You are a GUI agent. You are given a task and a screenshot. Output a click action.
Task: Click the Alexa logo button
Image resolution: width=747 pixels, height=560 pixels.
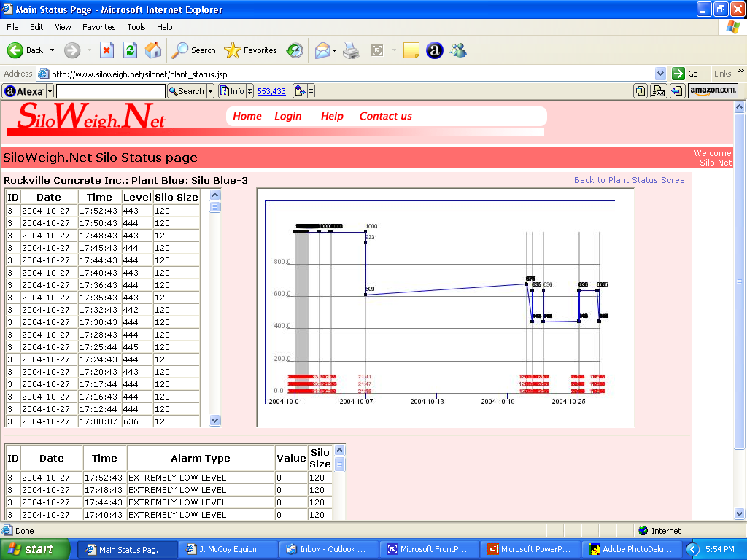(x=24, y=91)
